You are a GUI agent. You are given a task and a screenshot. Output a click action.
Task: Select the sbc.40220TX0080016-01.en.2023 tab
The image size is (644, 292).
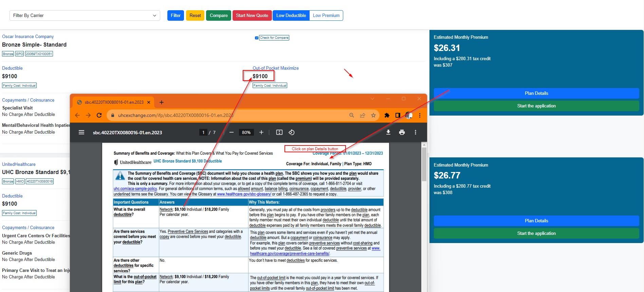(114, 102)
